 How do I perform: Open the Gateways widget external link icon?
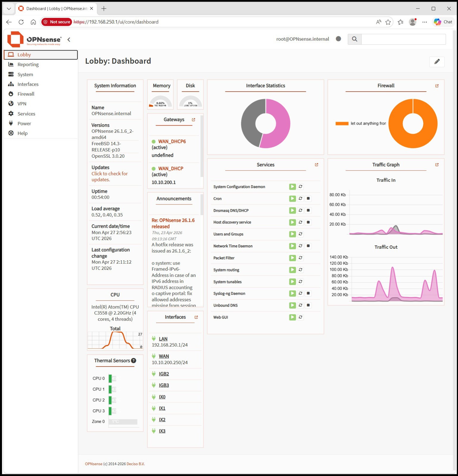(x=194, y=120)
